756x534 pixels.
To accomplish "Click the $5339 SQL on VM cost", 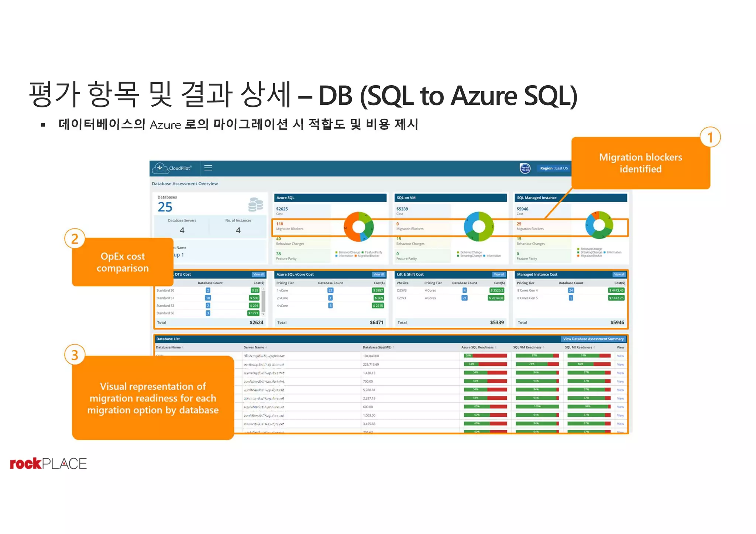I will pyautogui.click(x=402, y=209).
